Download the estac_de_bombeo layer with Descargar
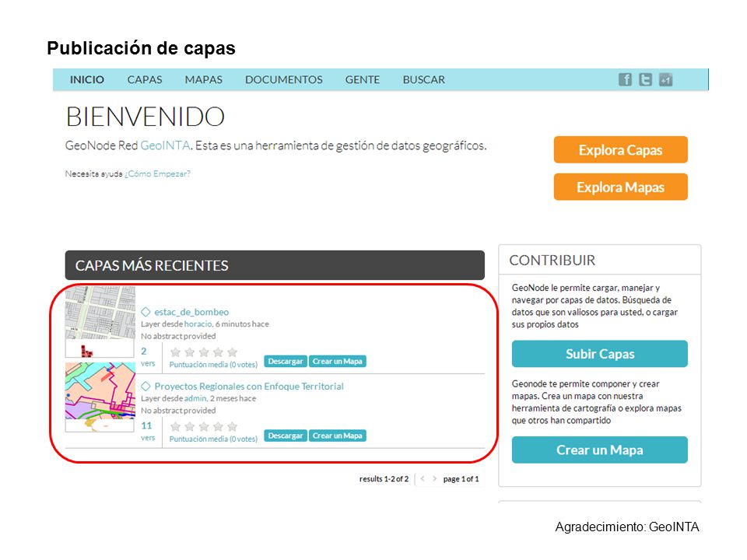The image size is (747, 560). tap(286, 362)
